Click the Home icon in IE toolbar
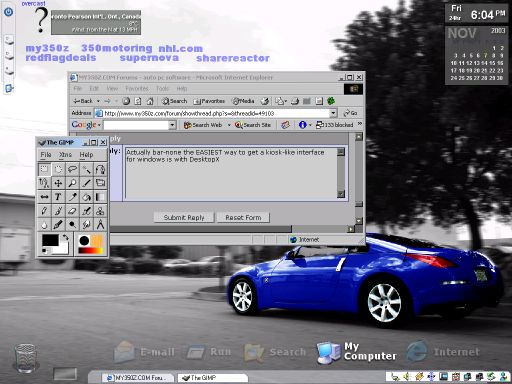Viewport: 512px width, 384px height. click(150, 101)
